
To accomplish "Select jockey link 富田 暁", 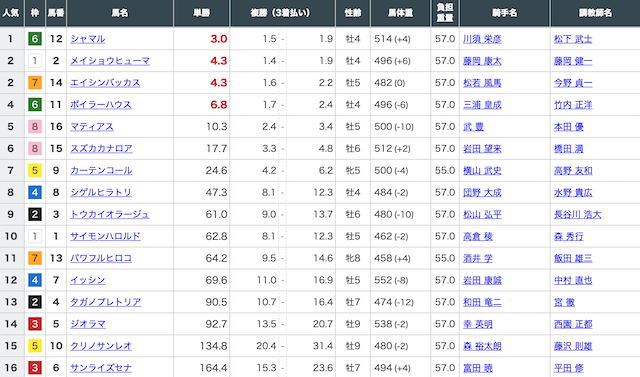I will [478, 368].
